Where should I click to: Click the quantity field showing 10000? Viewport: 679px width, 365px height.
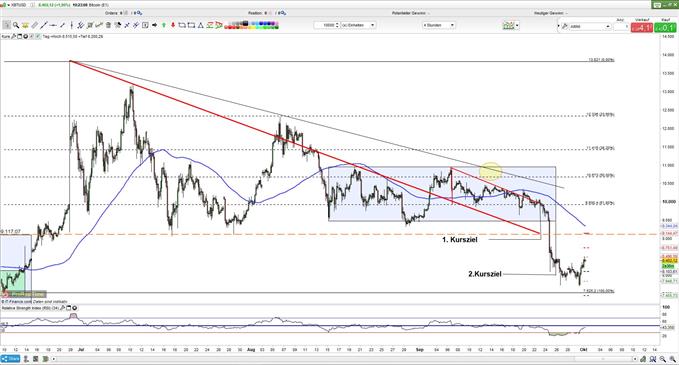point(327,25)
